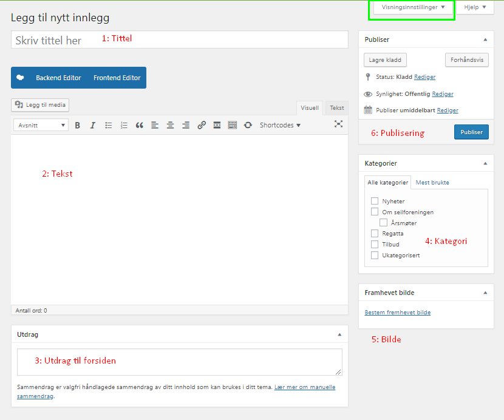Save draft with Lagre kladd

tap(385, 59)
